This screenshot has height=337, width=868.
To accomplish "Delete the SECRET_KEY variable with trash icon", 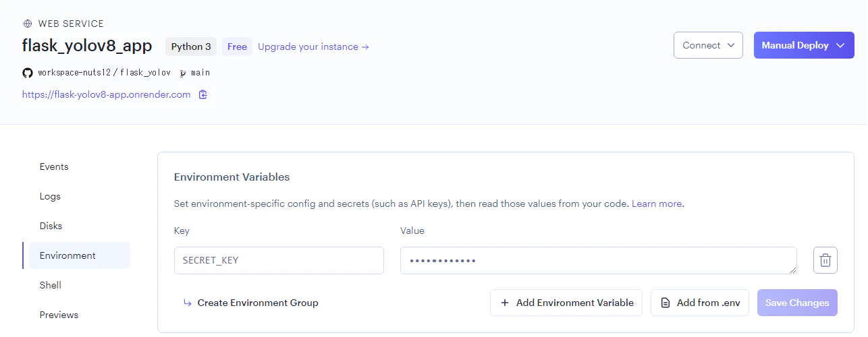I will coord(825,260).
